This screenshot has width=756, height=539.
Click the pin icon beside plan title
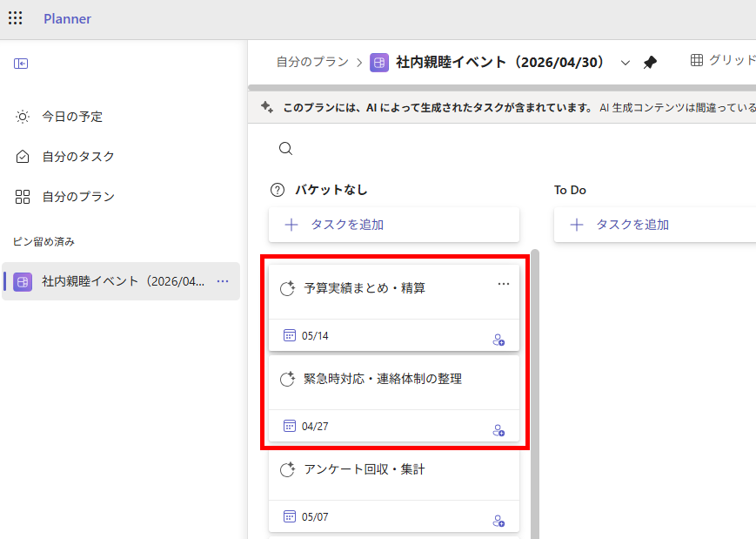(650, 63)
